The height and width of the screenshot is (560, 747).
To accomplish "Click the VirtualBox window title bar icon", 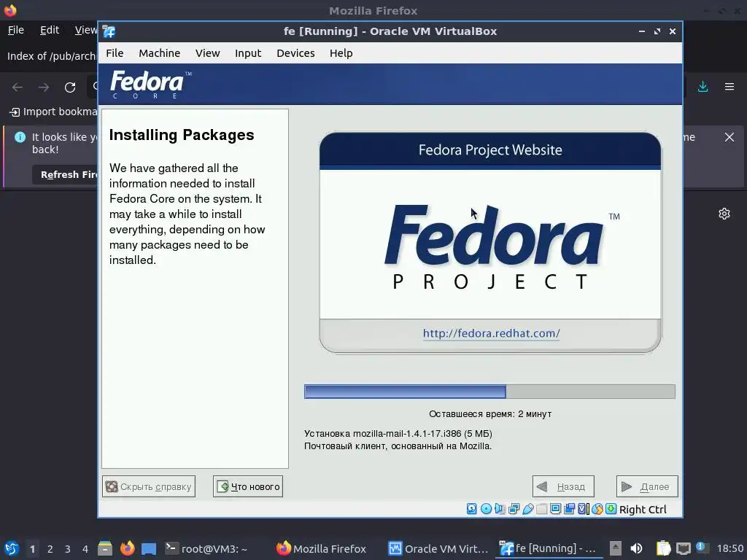I will 109,31.
